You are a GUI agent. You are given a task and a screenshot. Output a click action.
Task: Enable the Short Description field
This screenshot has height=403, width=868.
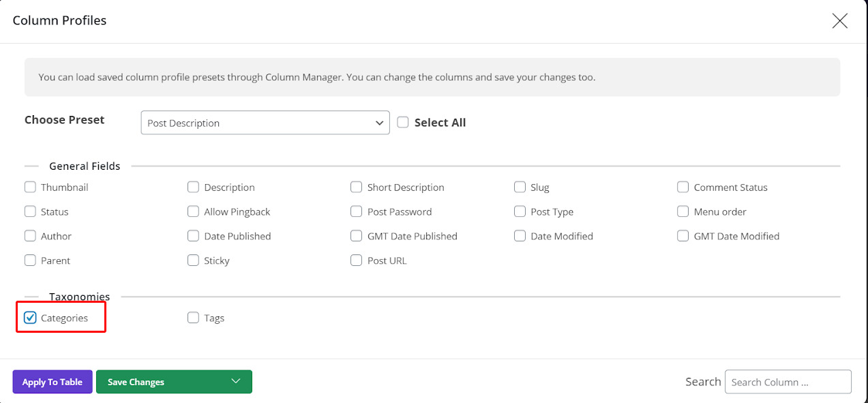(356, 187)
